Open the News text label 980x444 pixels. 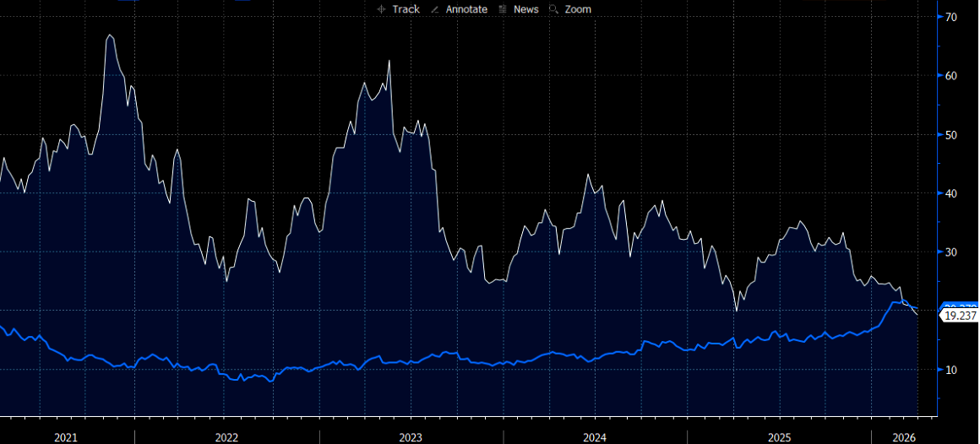pos(525,9)
